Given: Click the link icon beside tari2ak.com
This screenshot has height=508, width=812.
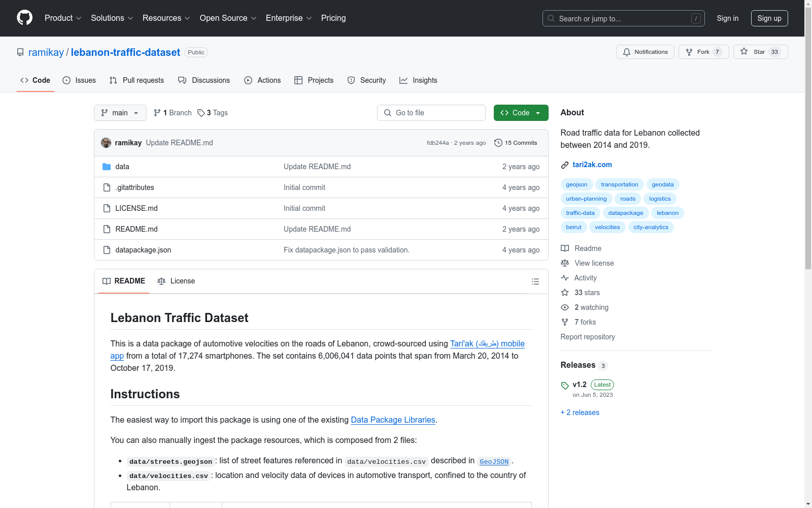Looking at the screenshot, I should coord(565,165).
